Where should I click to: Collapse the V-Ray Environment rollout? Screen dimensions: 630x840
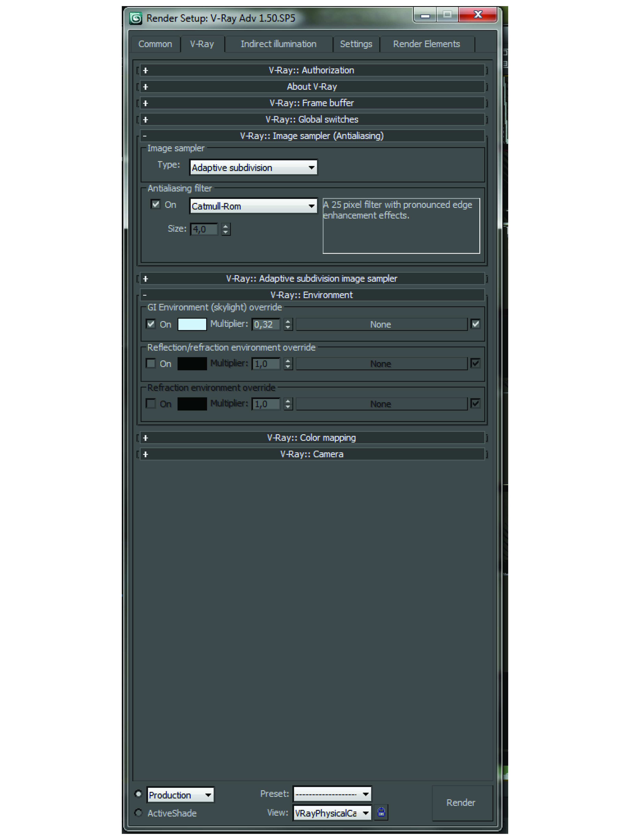[311, 295]
